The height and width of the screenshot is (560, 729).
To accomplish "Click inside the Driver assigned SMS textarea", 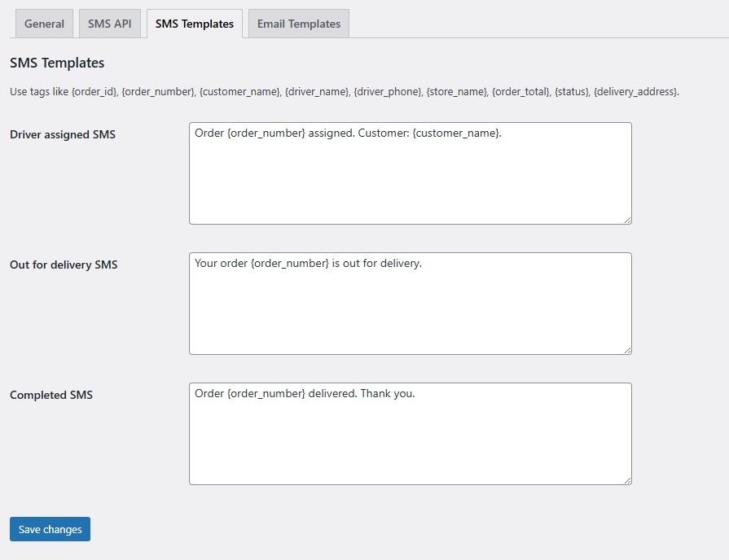I will 410,173.
